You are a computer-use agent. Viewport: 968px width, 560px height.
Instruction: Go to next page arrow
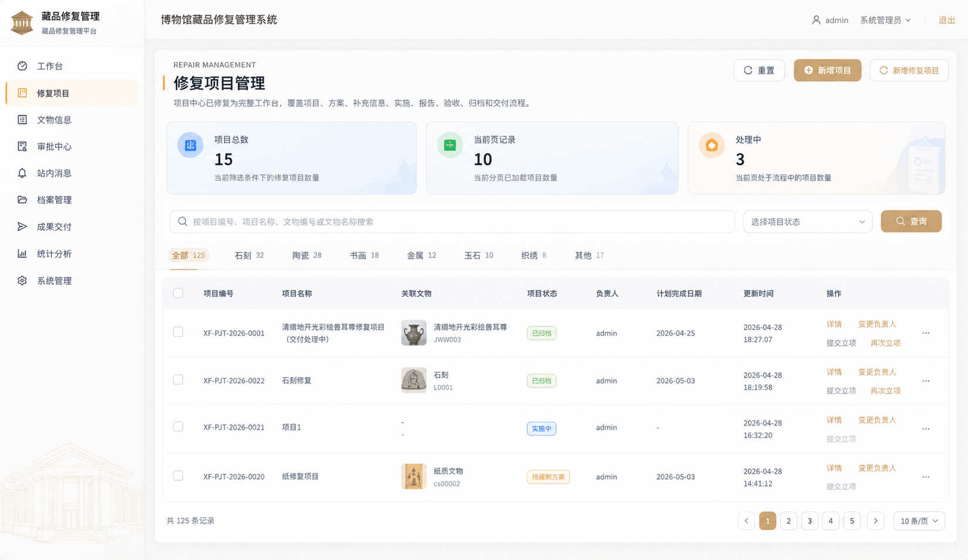875,521
